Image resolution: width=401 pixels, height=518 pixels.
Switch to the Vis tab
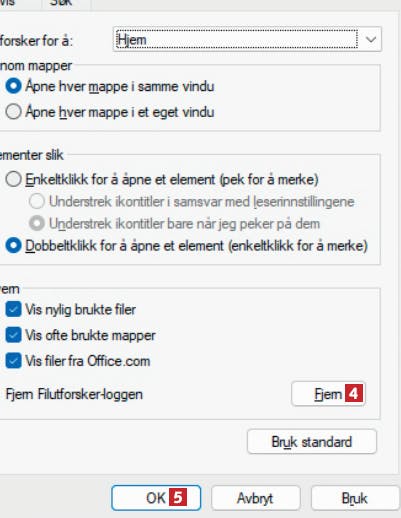[10, 3]
